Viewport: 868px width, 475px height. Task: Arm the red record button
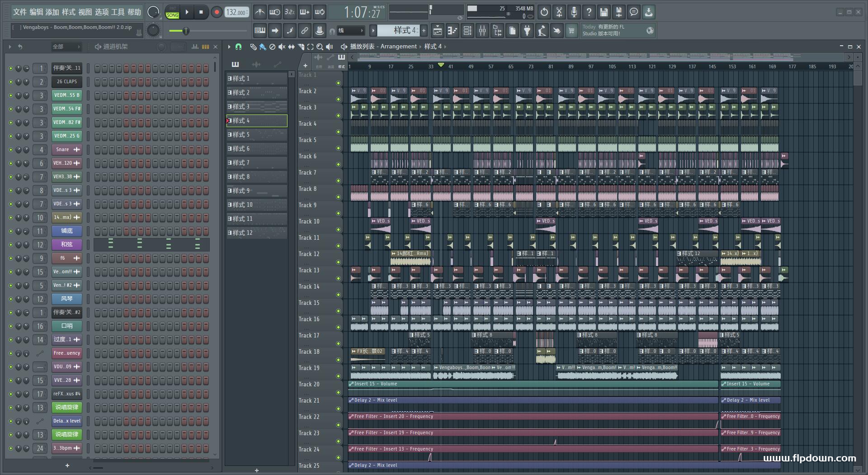tap(217, 12)
